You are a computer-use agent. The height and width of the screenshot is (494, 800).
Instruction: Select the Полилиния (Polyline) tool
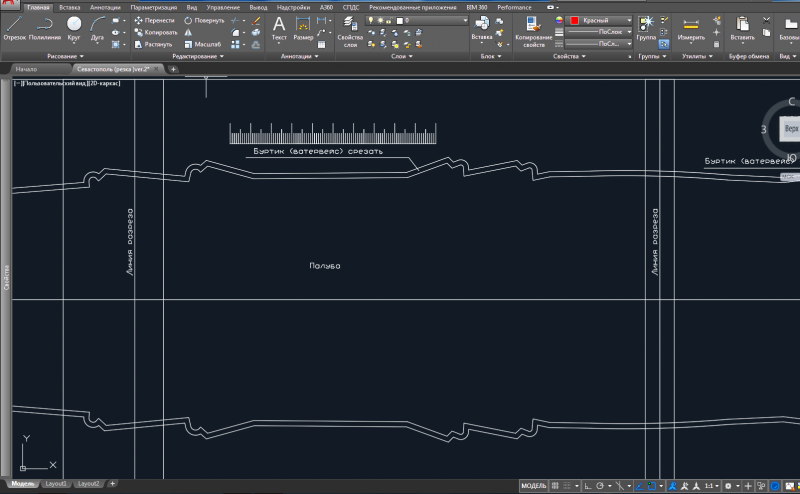[x=44, y=24]
